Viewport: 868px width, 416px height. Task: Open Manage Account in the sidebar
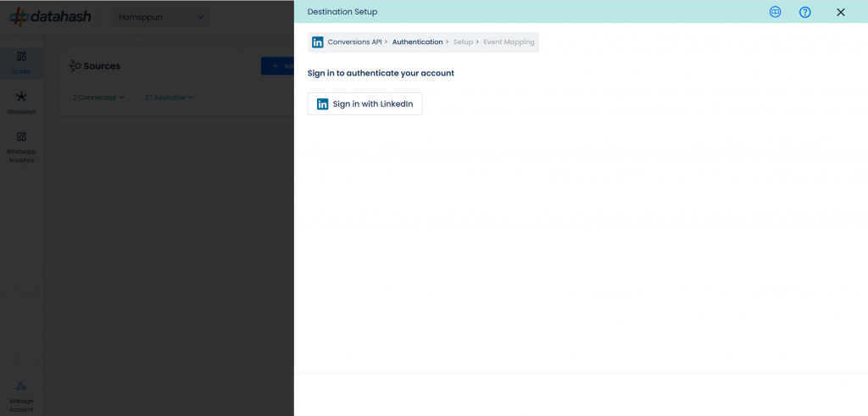point(21,397)
